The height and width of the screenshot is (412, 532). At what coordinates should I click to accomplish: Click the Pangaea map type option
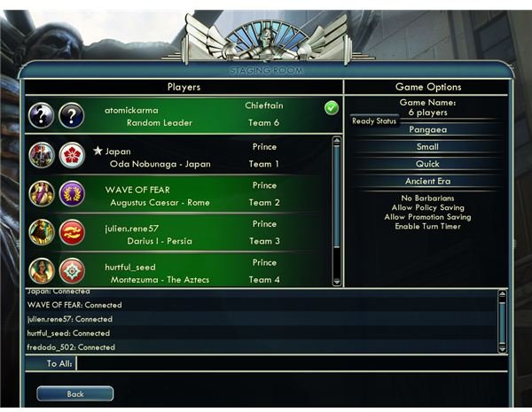pos(428,129)
